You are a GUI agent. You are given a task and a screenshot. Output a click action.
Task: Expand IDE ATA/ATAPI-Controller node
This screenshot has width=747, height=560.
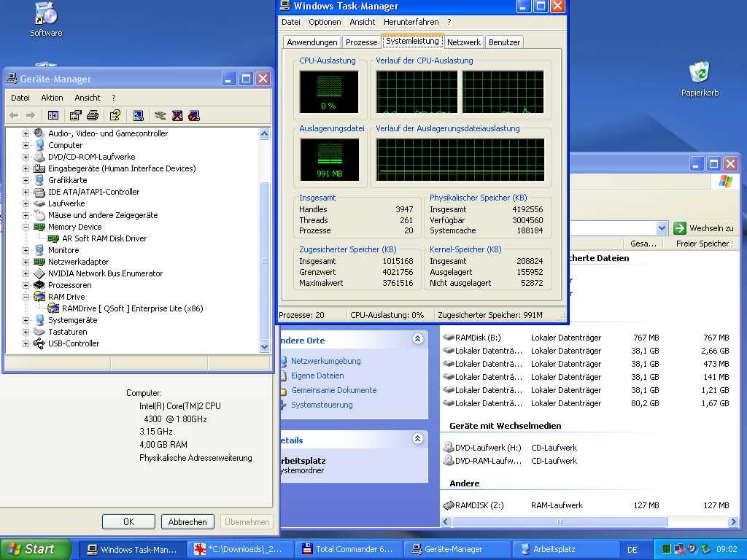click(26, 192)
